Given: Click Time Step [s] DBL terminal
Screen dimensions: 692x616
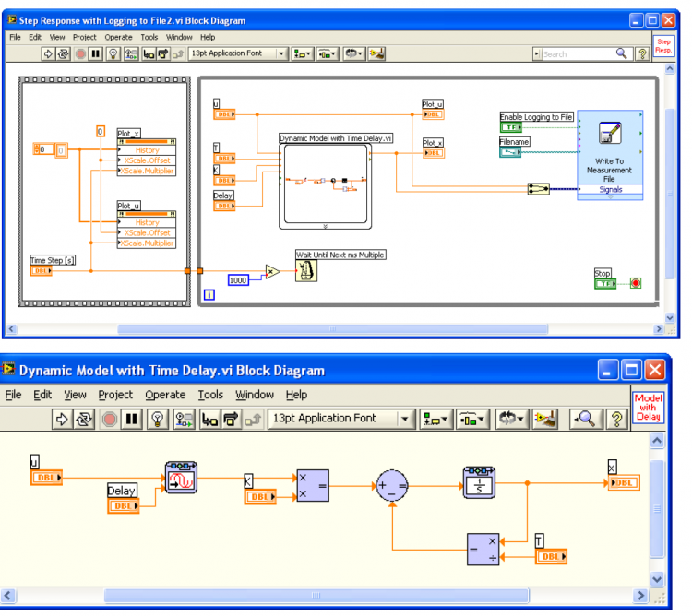Looking at the screenshot, I should click(42, 271).
